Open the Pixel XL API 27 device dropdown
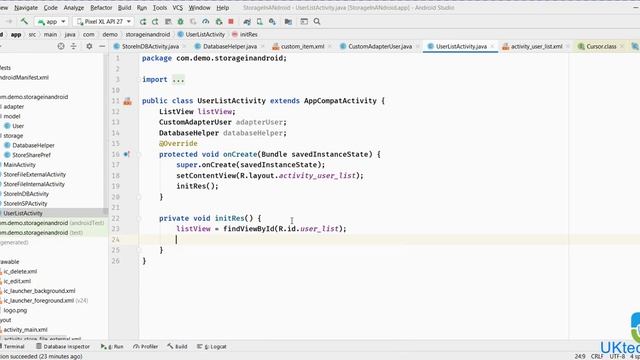640x360 pixels. (104, 21)
